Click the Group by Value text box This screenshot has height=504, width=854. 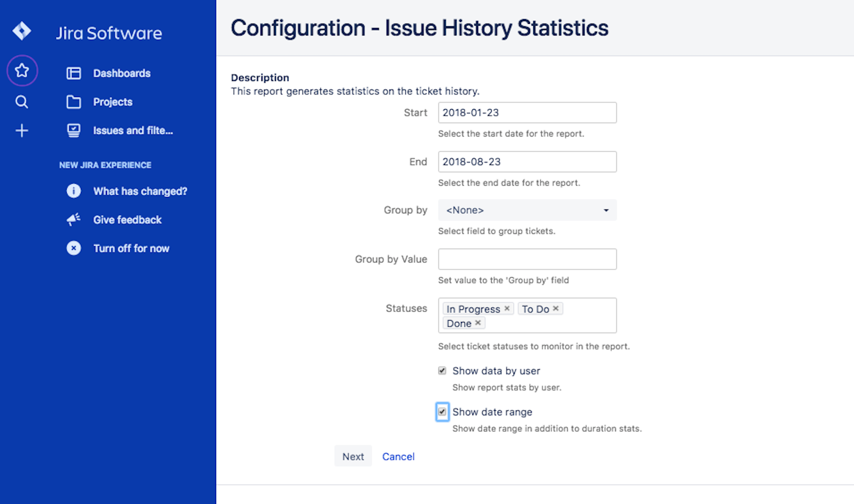coord(527,259)
